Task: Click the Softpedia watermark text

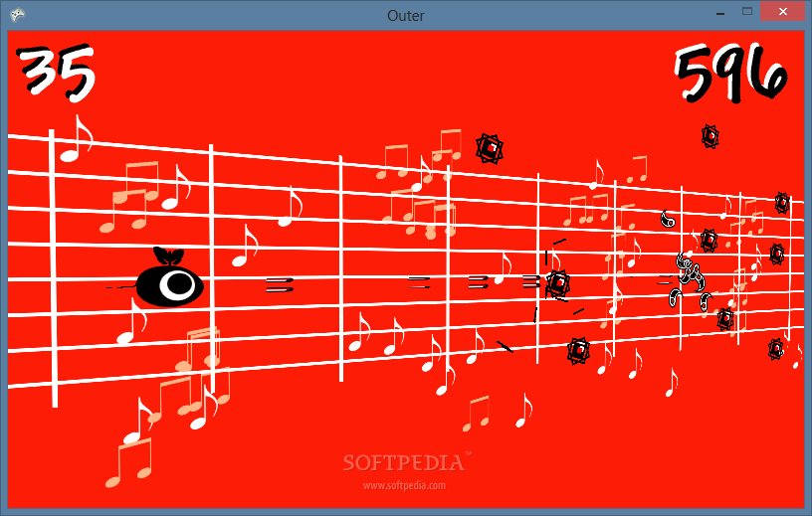Action: pyautogui.click(x=406, y=462)
